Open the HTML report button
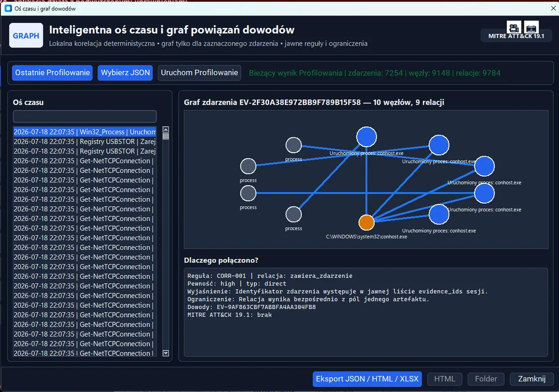 444,379
